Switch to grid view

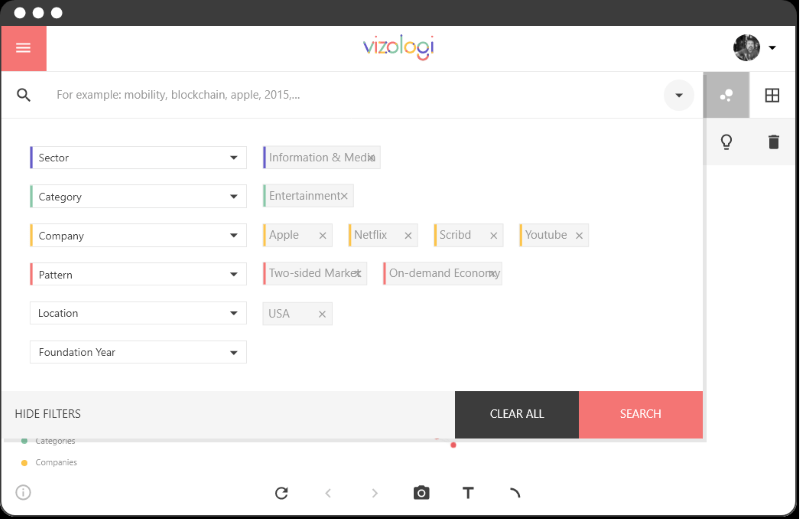click(x=772, y=95)
